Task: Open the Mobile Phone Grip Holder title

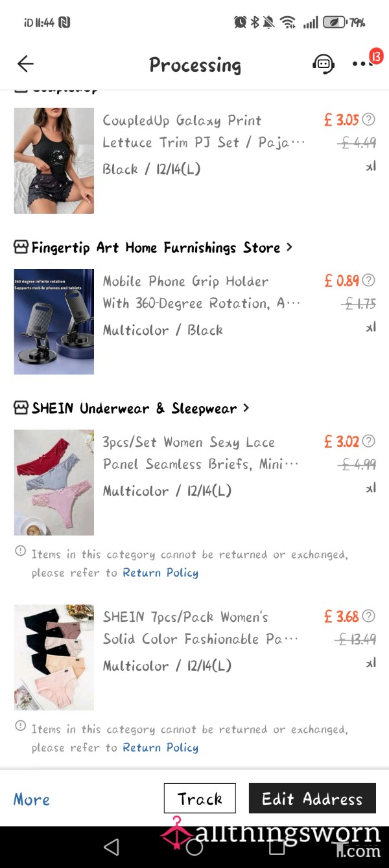Action: [x=202, y=292]
